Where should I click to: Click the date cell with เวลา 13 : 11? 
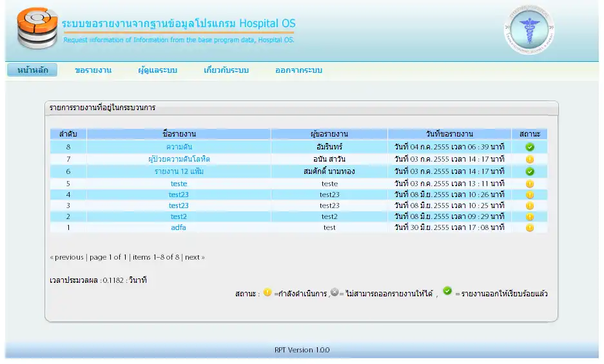[449, 184]
